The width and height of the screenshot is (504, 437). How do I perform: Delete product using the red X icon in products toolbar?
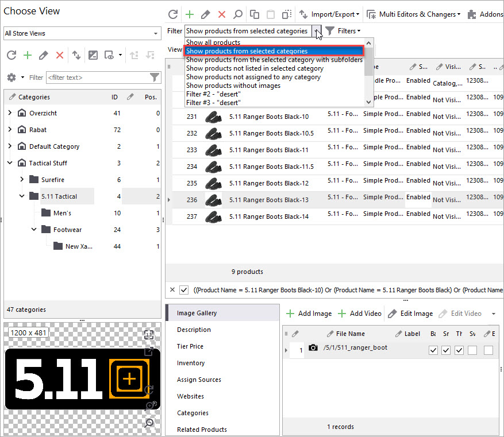[x=222, y=14]
